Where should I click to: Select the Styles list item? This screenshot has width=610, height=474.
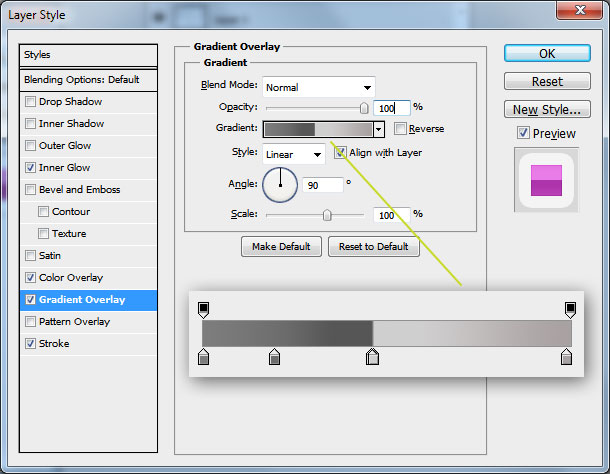(x=88, y=55)
